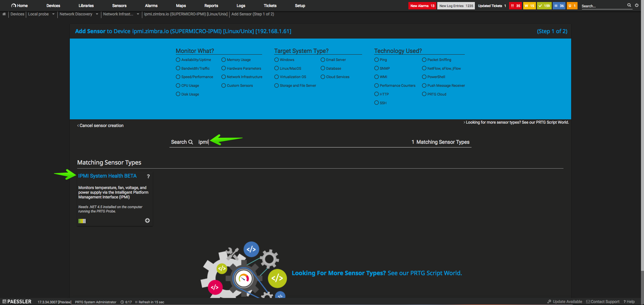Select the Network Infrastructure radio button
The image size is (644, 305).
[x=224, y=77]
